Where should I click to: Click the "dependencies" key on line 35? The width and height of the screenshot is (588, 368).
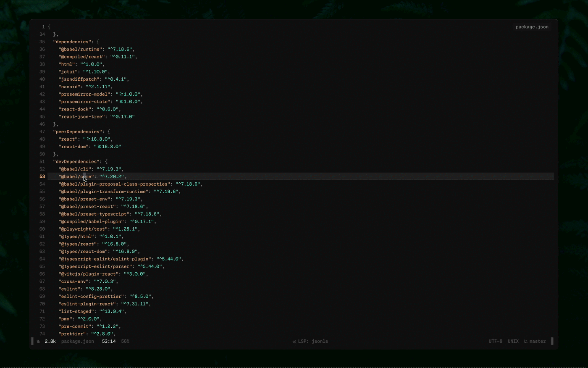point(72,42)
